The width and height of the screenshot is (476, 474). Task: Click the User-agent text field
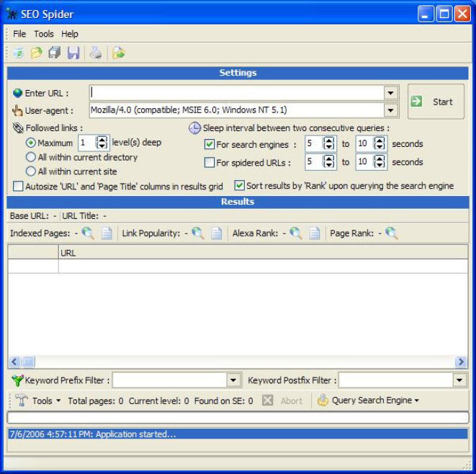[237, 110]
